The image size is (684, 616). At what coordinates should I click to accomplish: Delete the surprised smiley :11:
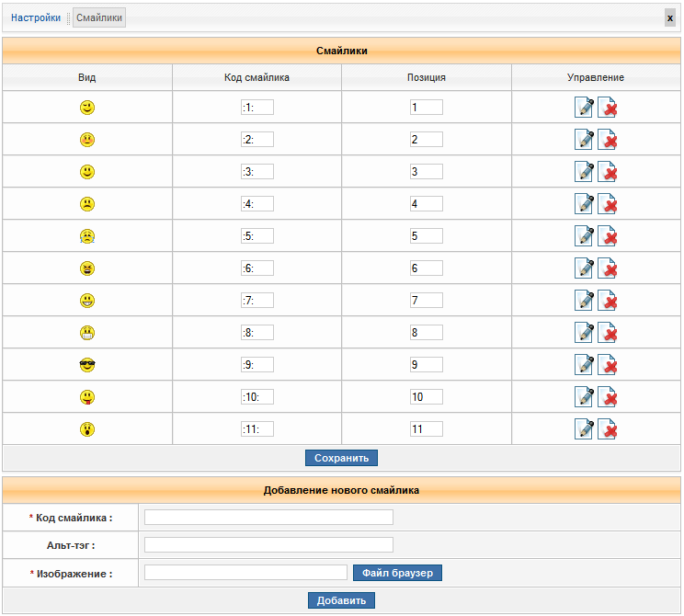pos(608,429)
